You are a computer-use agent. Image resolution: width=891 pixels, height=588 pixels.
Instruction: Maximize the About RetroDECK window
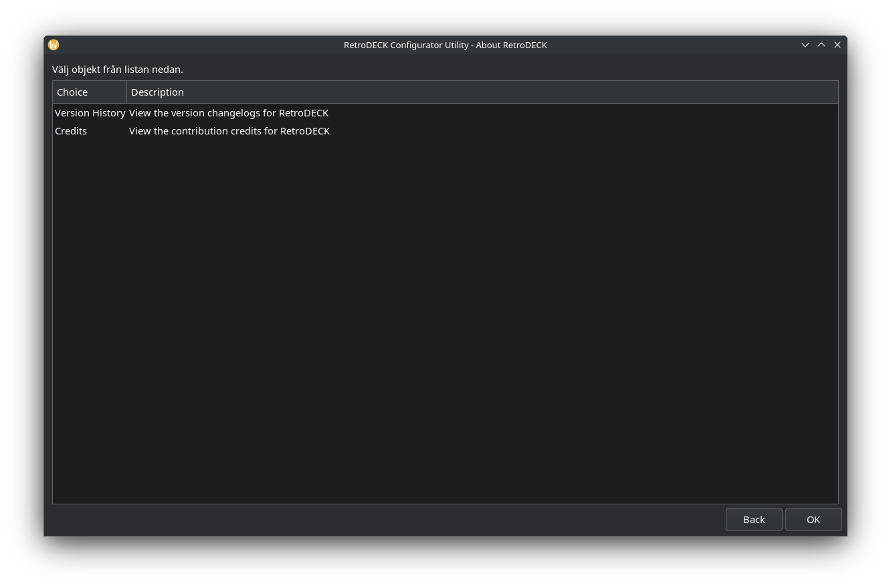point(821,45)
